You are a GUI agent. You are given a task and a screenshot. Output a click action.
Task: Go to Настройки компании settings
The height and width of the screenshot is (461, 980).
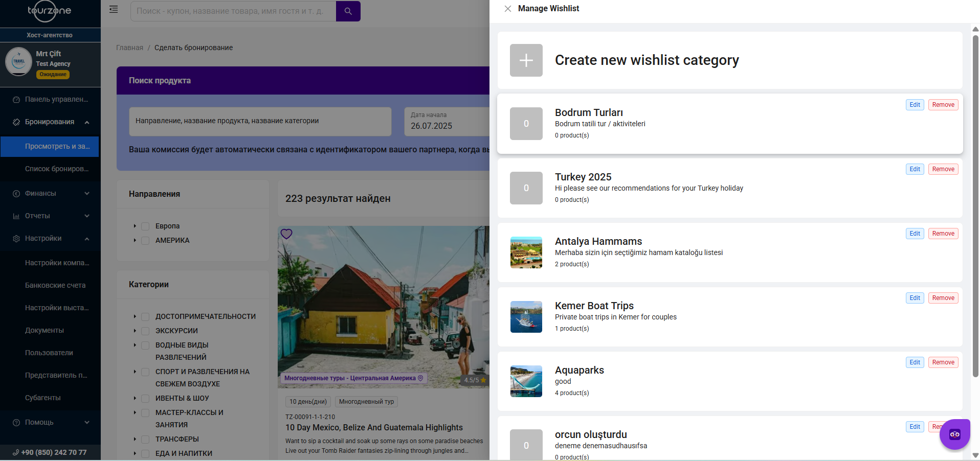point(50,263)
